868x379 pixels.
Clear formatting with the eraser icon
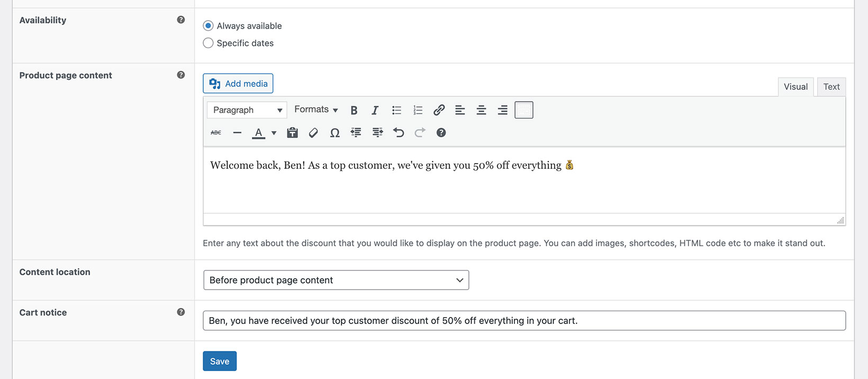tap(313, 133)
